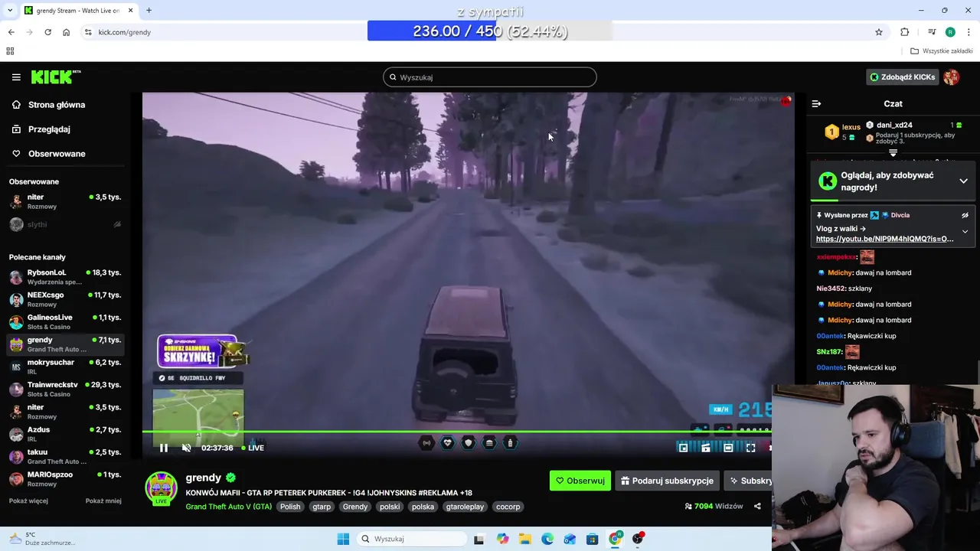
Task: Click grendy channel avatar
Action: tap(162, 487)
